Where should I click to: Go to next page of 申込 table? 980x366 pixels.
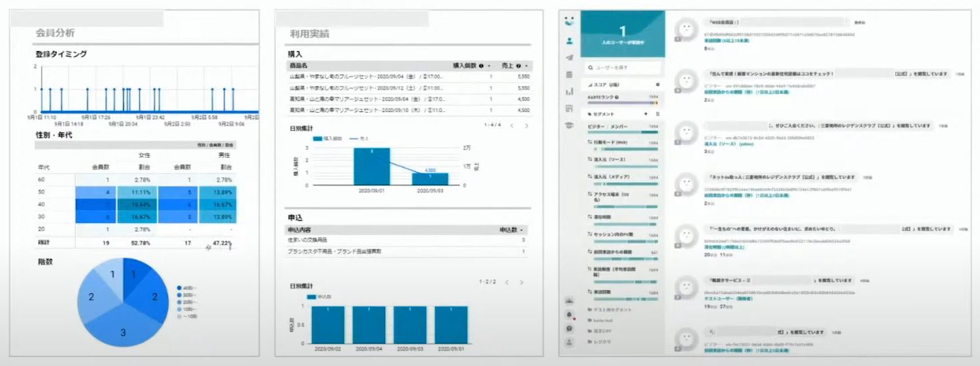[x=522, y=282]
